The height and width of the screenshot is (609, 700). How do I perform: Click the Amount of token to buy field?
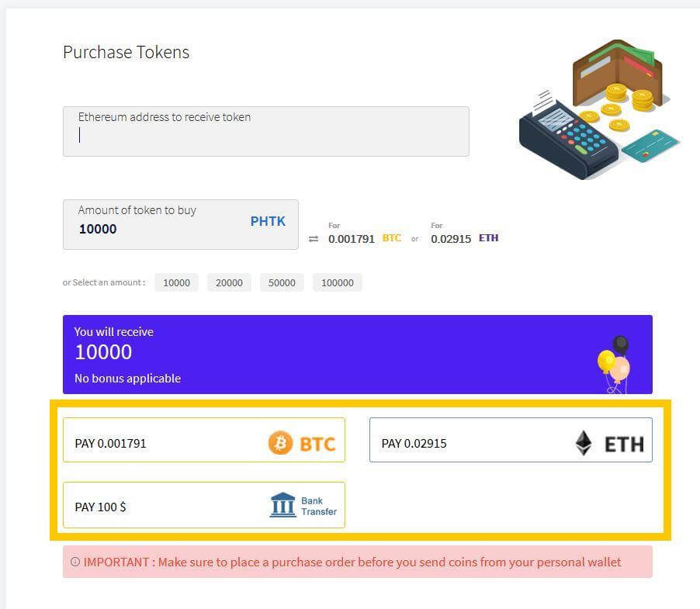[180, 224]
